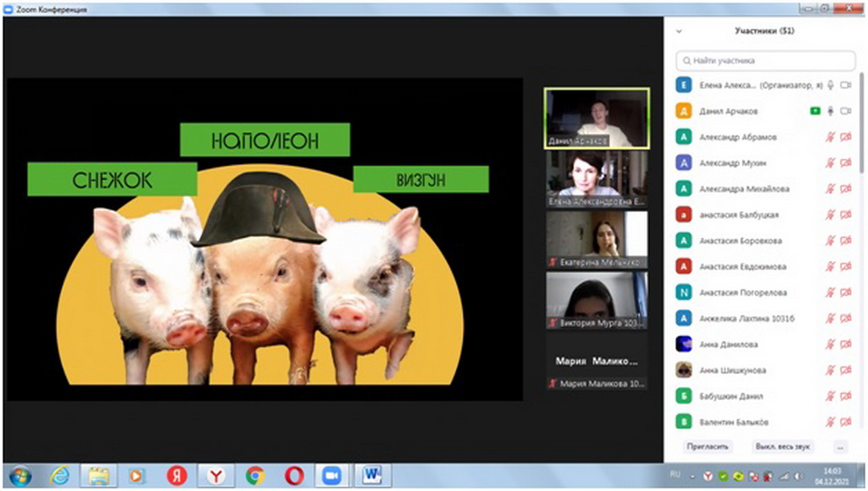Open the Windows Start menu
This screenshot has width=868, height=491.
[x=19, y=475]
